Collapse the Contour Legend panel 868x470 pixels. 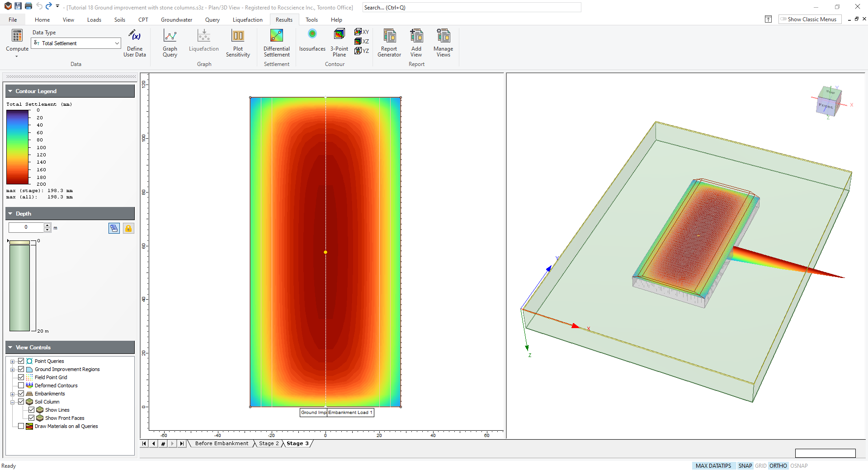coord(9,91)
